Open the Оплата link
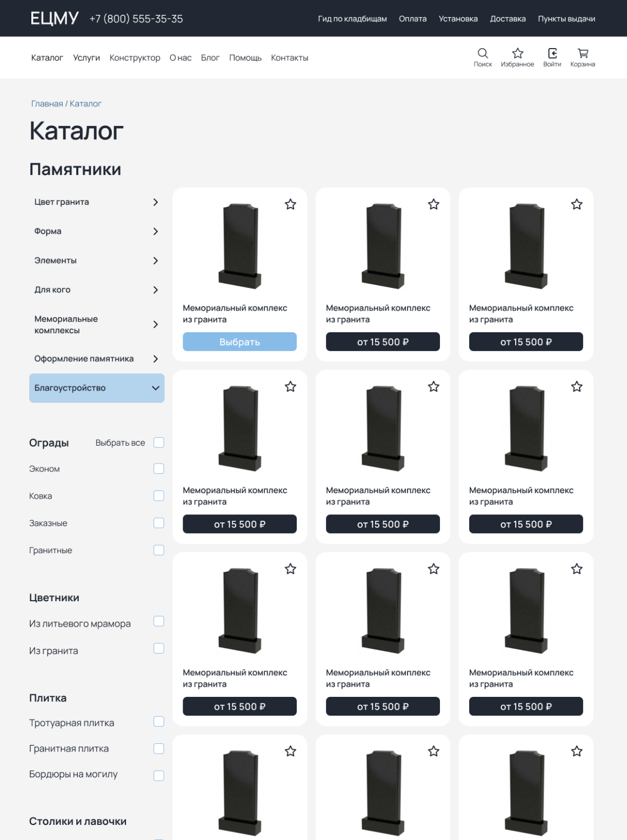Viewport: 627px width, 840px height. [x=413, y=18]
